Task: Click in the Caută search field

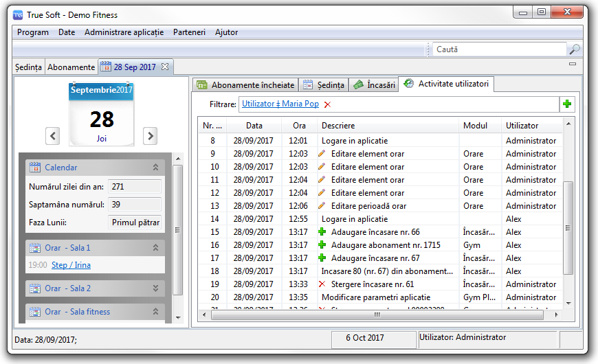Action: pos(498,49)
